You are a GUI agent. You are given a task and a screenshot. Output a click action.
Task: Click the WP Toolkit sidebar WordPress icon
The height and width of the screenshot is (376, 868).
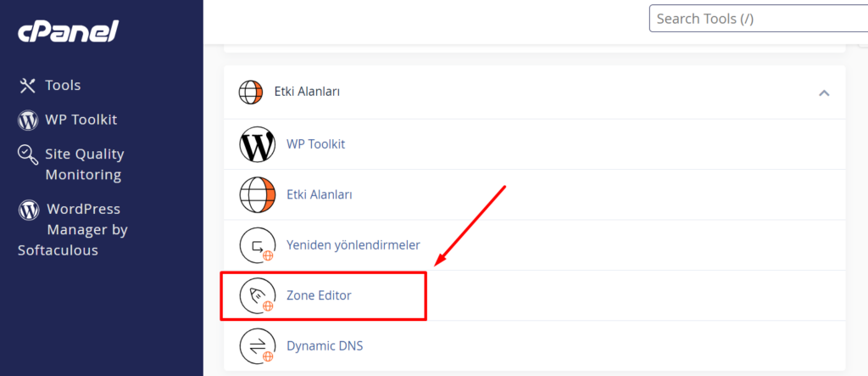[28, 120]
